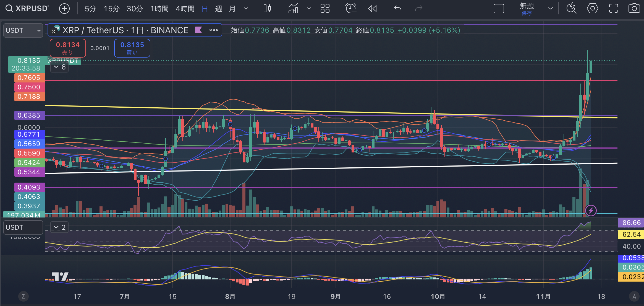Click the 0.0001 spread value

[100, 48]
